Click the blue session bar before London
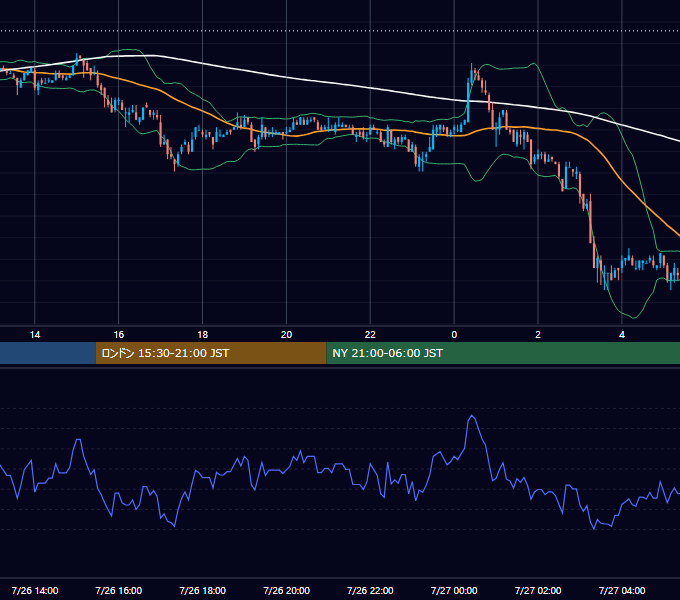 point(48,353)
